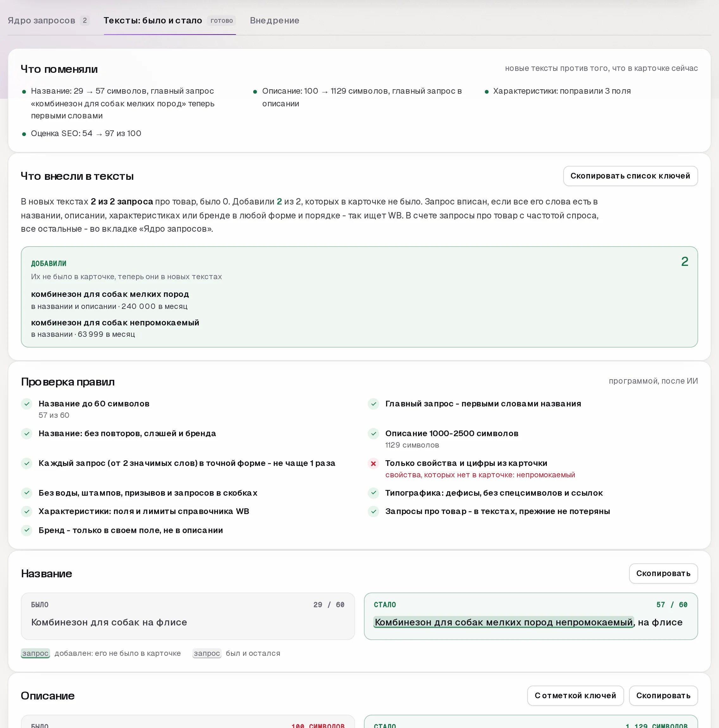The image size is (719, 728).
Task: Click the «57 / 60» counter in СТАЛО card
Action: pos(672,605)
